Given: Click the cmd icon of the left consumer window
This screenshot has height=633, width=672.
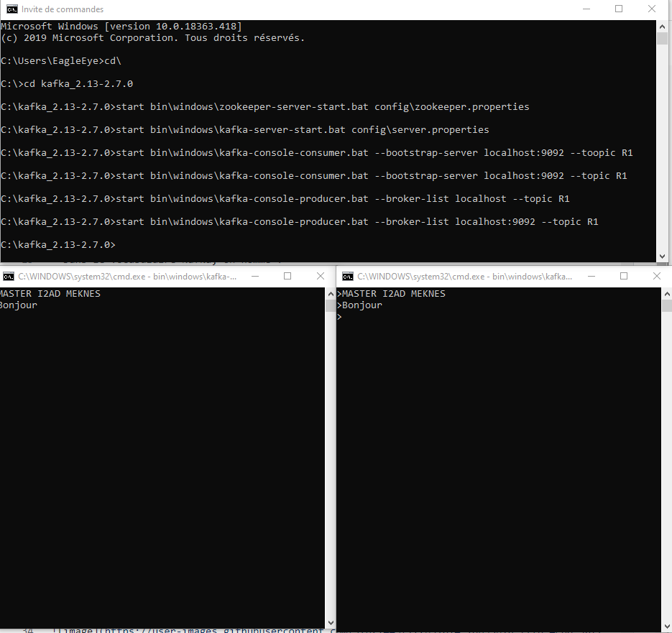Looking at the screenshot, I should tap(8, 276).
